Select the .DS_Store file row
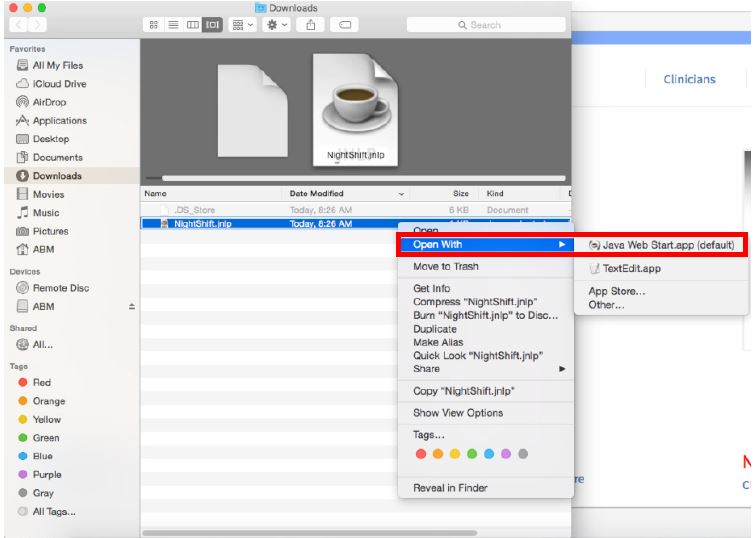Screen dimensions: 754x538 pos(355,210)
